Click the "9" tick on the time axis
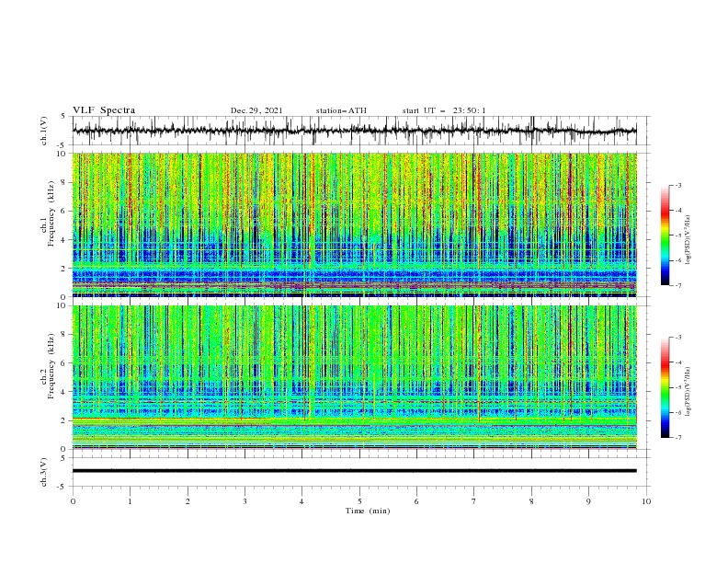The image size is (728, 563). (588, 501)
